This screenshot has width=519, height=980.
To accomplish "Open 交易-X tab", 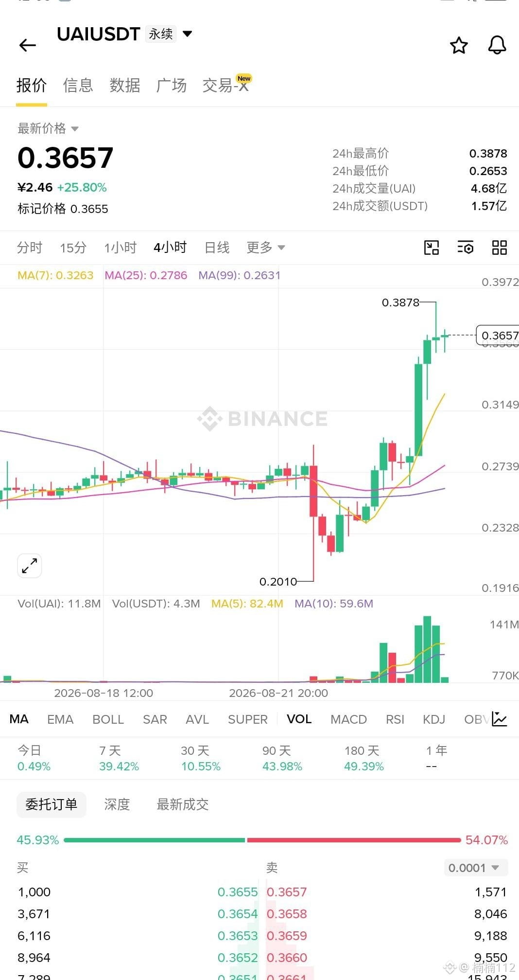I will (226, 85).
